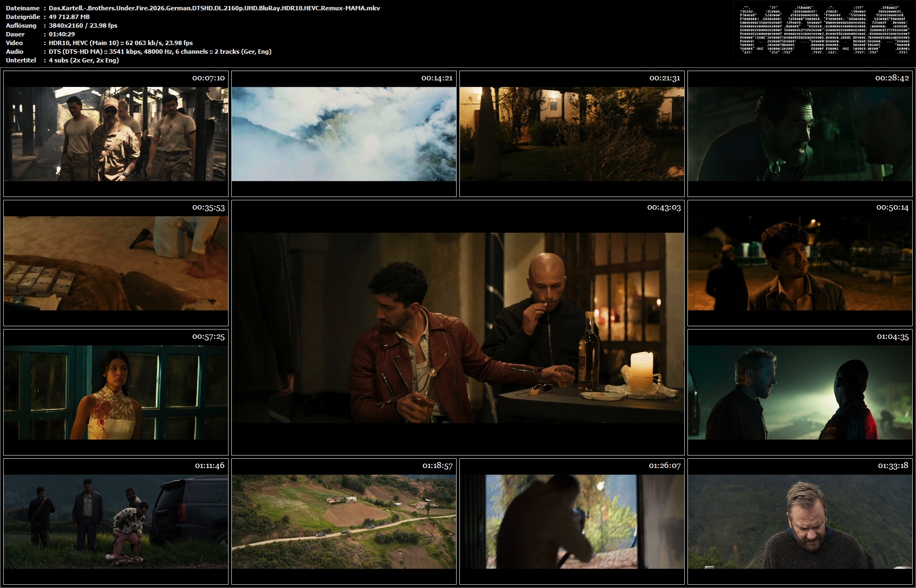
Task: Open the cloud thumbnail at 00:14:21
Action: pyautogui.click(x=344, y=134)
